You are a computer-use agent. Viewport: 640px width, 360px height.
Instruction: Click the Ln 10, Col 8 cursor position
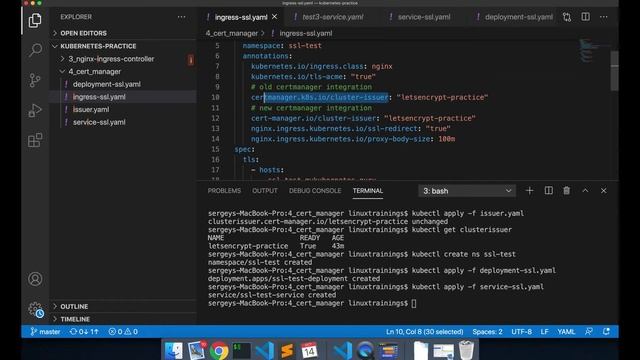point(424,331)
